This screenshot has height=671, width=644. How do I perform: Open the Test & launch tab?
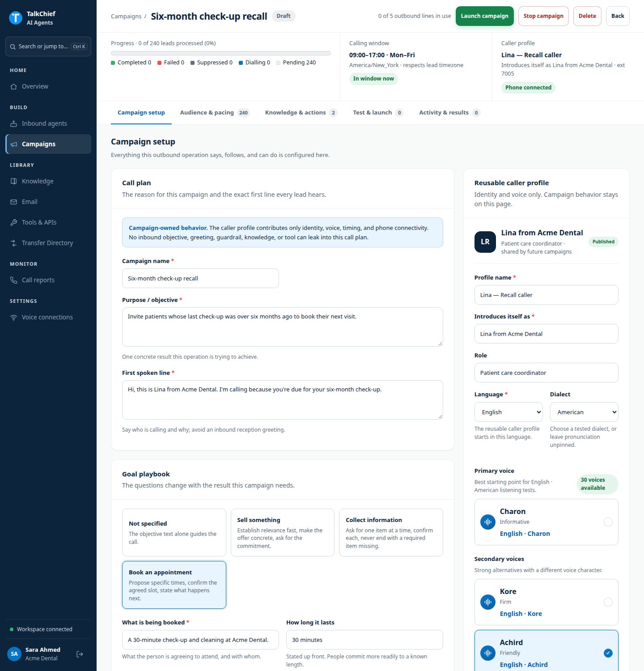pos(378,113)
